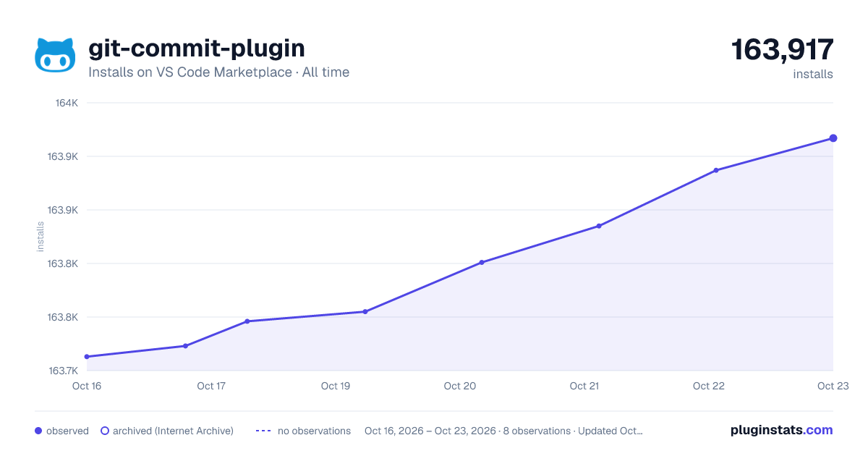Click the archived (Internet Archive) legend circle
This screenshot has width=868, height=456.
coord(105,431)
